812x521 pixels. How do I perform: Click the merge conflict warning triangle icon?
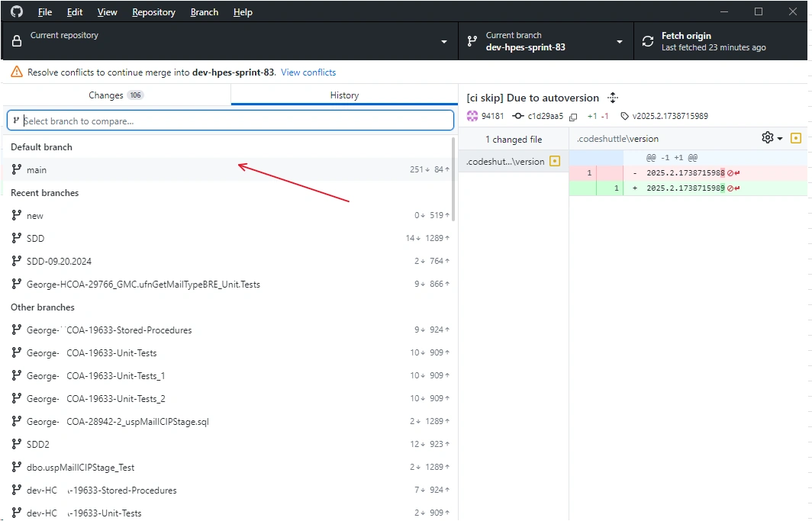[17, 72]
